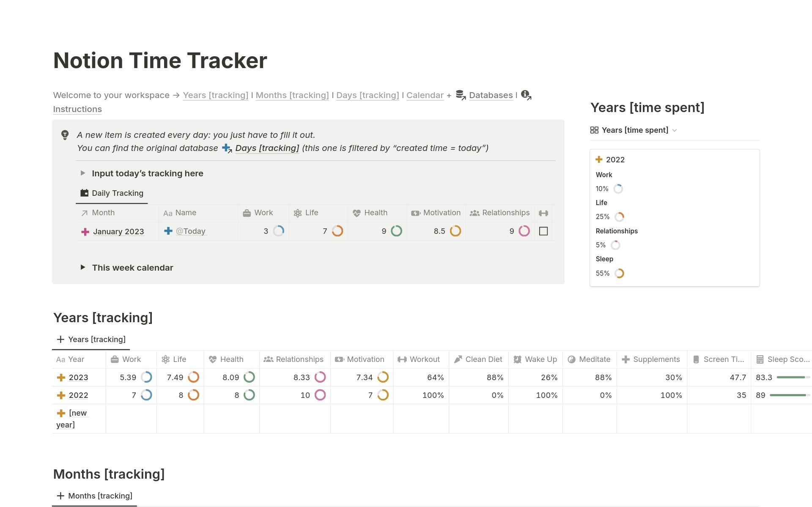
Task: Open the Name column header menu
Action: tap(198, 213)
